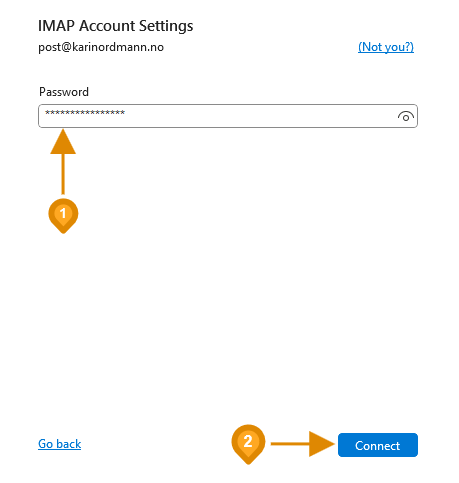
Task: Click the shaft of the rightward orange arrow
Action: (290, 444)
